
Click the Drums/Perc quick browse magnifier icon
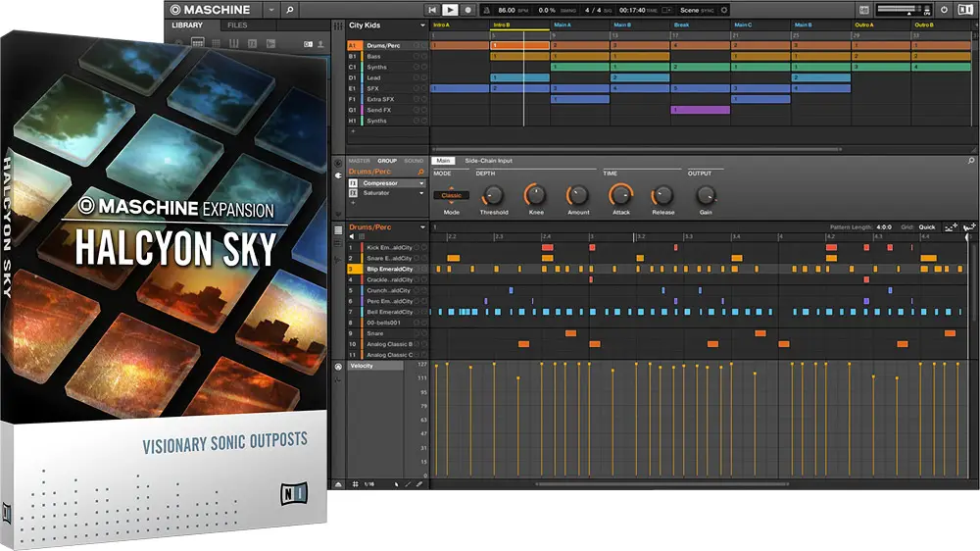click(x=420, y=172)
